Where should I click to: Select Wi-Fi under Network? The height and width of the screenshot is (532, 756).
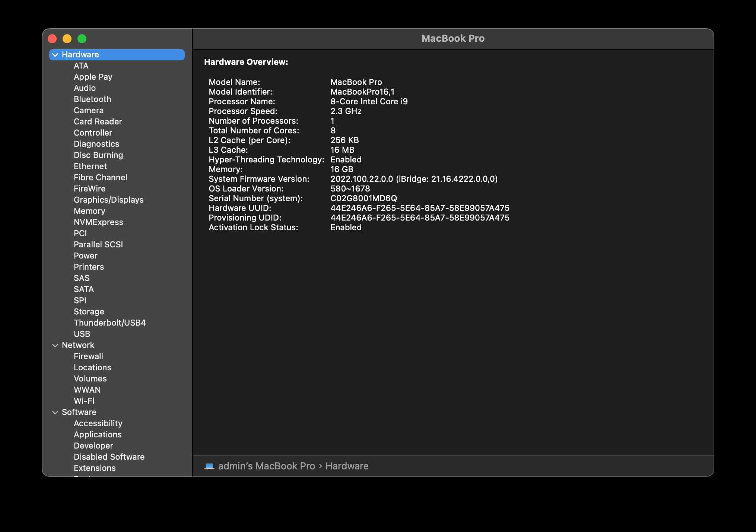click(x=84, y=401)
